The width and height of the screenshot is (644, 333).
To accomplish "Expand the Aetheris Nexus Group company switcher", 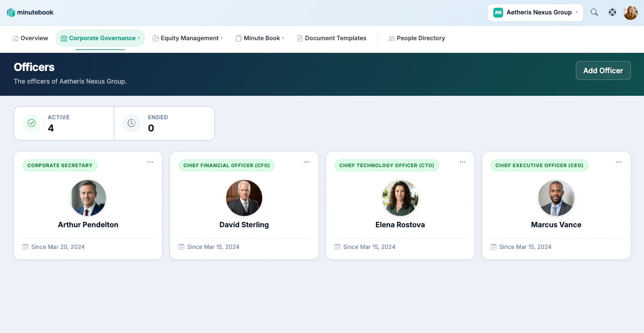I will pos(535,13).
